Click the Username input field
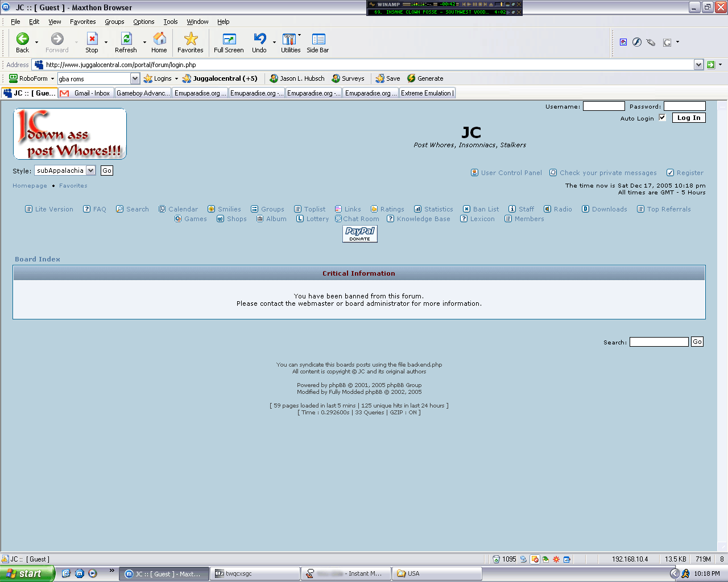Screen dimensions: 728x582 coord(603,106)
